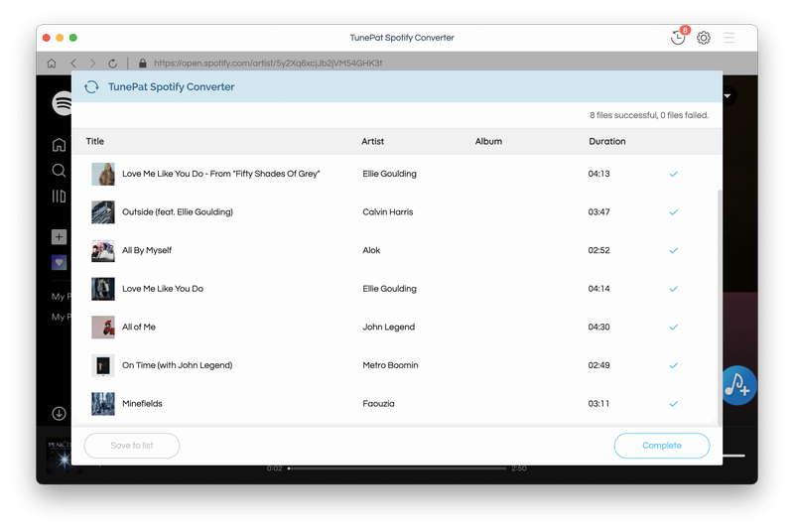Viewport: 794px width, 532px height.
Task: Open the settings gear icon
Action: [704, 38]
